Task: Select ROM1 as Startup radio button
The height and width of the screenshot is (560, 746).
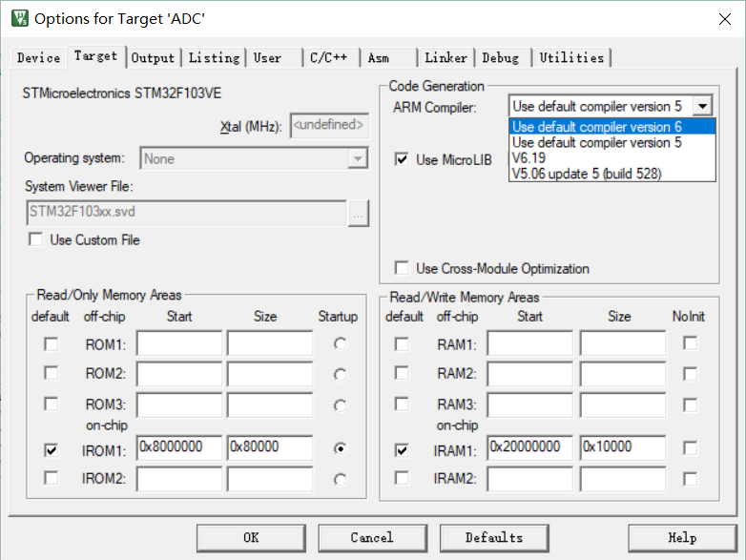Action: tap(341, 343)
